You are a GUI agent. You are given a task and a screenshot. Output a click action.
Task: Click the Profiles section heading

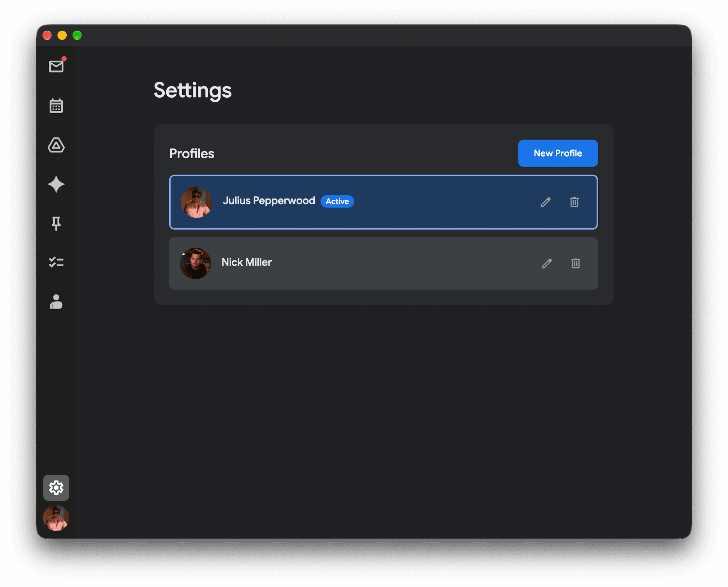coord(191,153)
